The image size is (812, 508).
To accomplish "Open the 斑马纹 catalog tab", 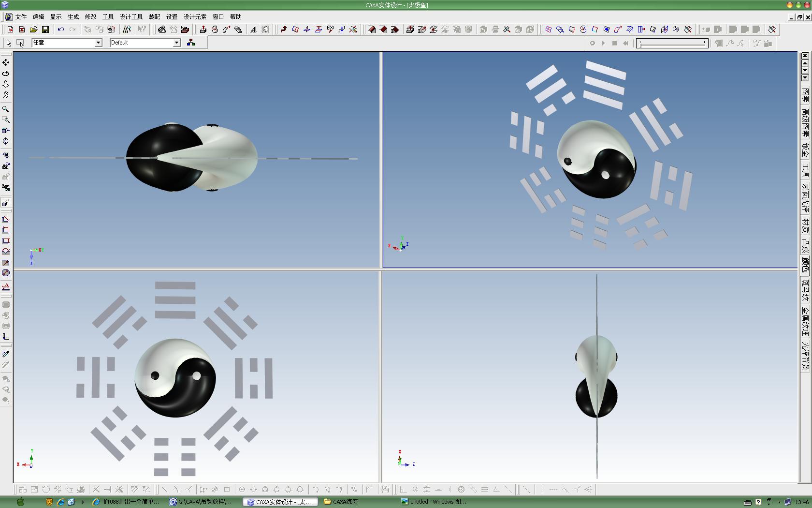I will [805, 289].
